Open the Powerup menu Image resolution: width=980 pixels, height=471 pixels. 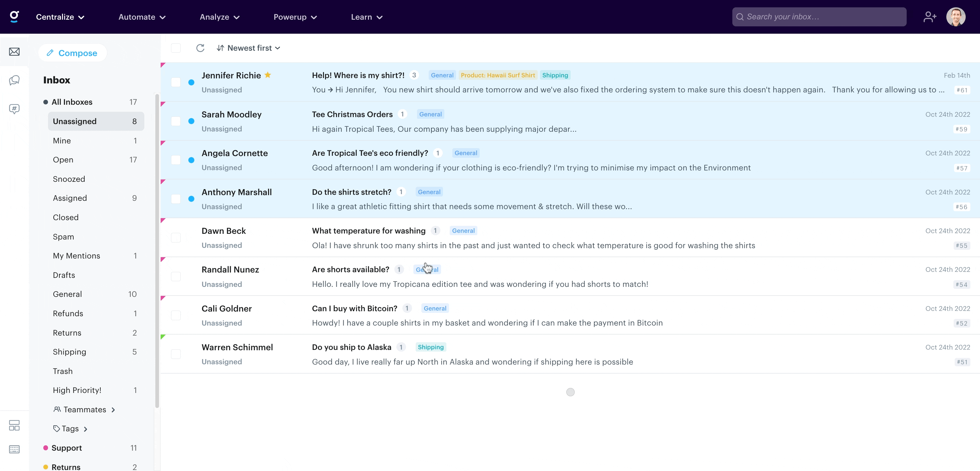click(295, 17)
